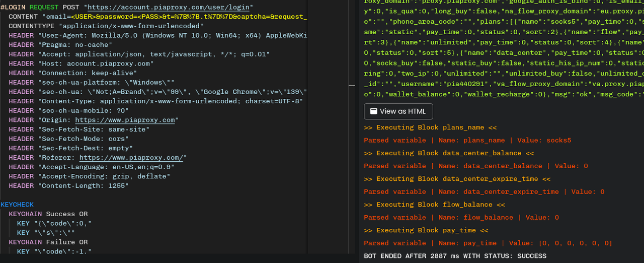Select the KEYCHAIN Success OR line
644x263 pixels.
point(48,214)
